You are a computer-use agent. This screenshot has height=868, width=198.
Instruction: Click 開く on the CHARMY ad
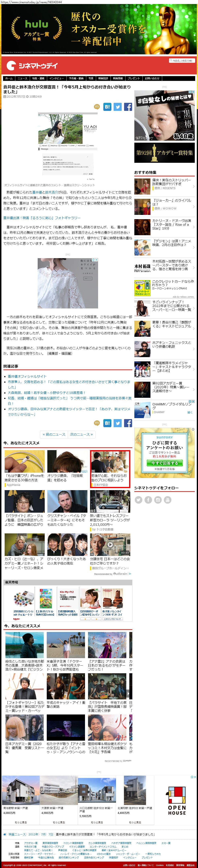click(x=190, y=412)
